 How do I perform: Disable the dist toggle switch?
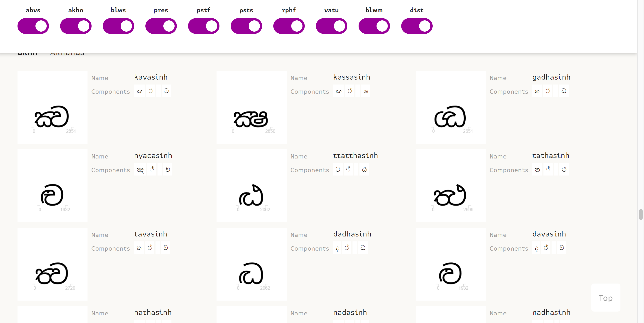click(416, 26)
